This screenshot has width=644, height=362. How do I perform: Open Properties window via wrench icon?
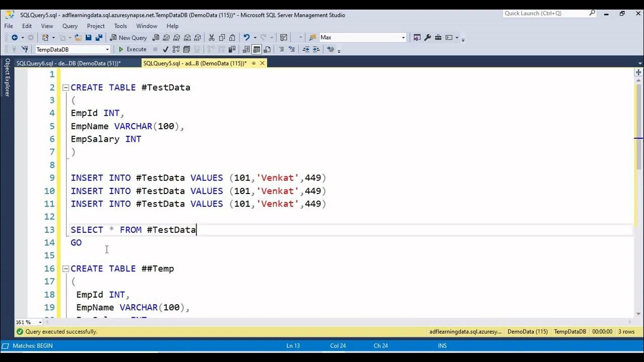click(428, 37)
